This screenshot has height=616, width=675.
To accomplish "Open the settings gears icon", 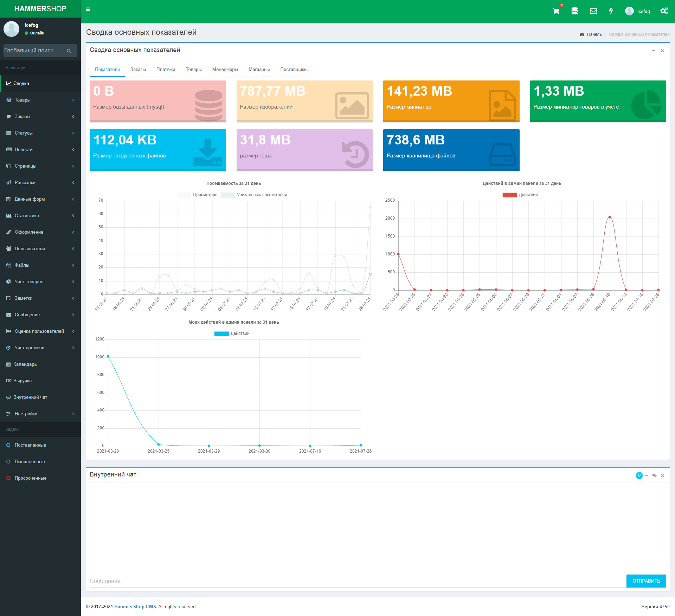I will 664,11.
